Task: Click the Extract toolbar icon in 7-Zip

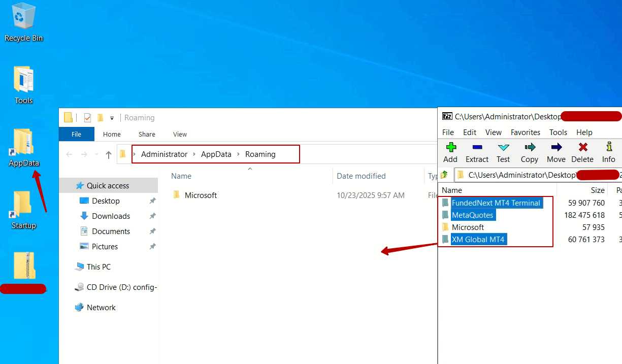Action: [x=477, y=152]
